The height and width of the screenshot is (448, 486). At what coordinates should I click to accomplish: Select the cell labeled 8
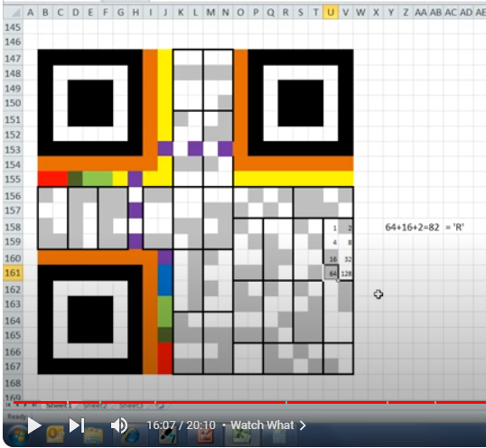(x=346, y=242)
